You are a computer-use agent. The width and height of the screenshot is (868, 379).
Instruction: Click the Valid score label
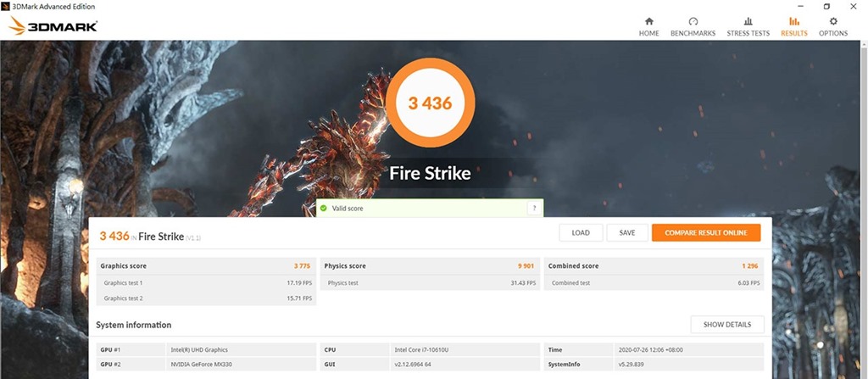pyautogui.click(x=348, y=209)
